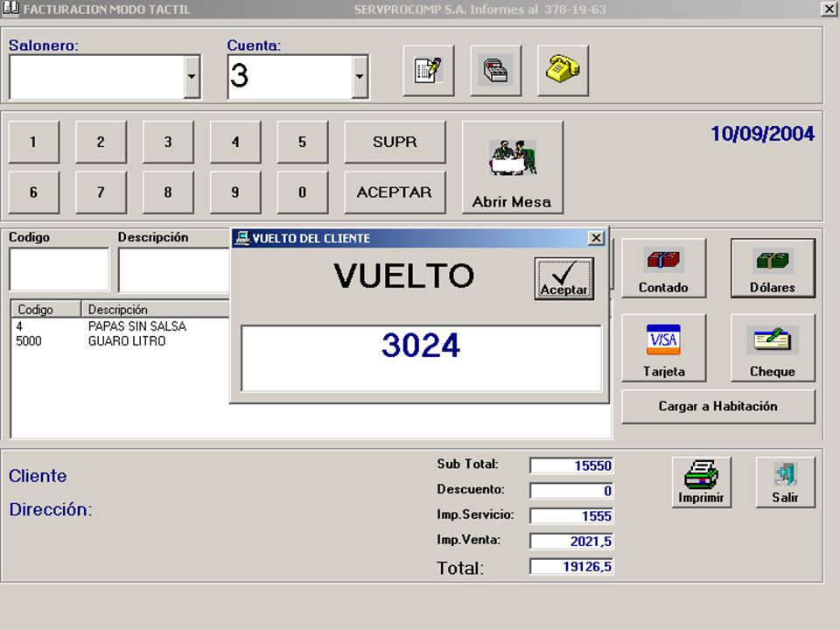Click the computer icon in Vuelto dialog title
The height and width of the screenshot is (630, 840).
point(242,238)
